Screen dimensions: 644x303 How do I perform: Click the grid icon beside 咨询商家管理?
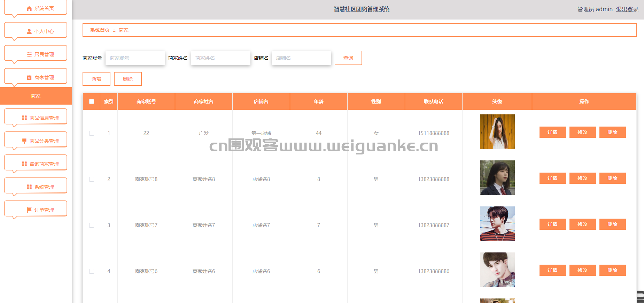click(x=24, y=164)
